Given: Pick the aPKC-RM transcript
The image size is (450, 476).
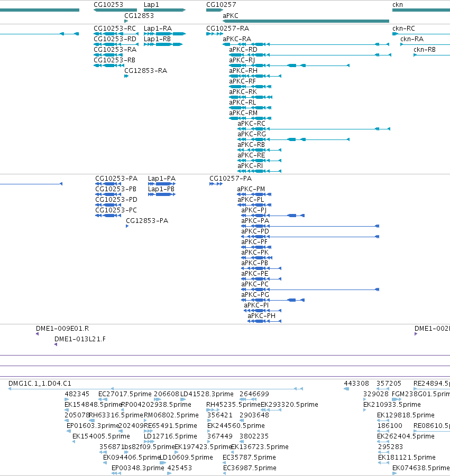Looking at the screenshot, I should point(250,118).
